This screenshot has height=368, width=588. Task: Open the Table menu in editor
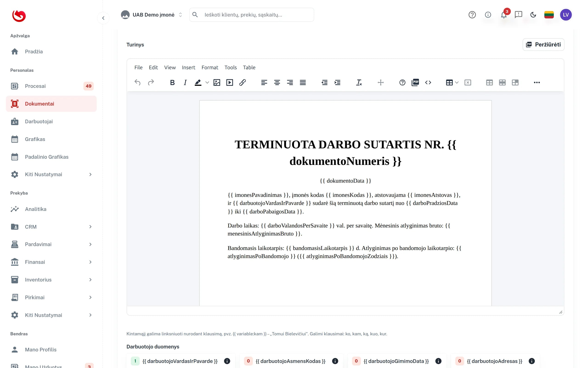[249, 67]
